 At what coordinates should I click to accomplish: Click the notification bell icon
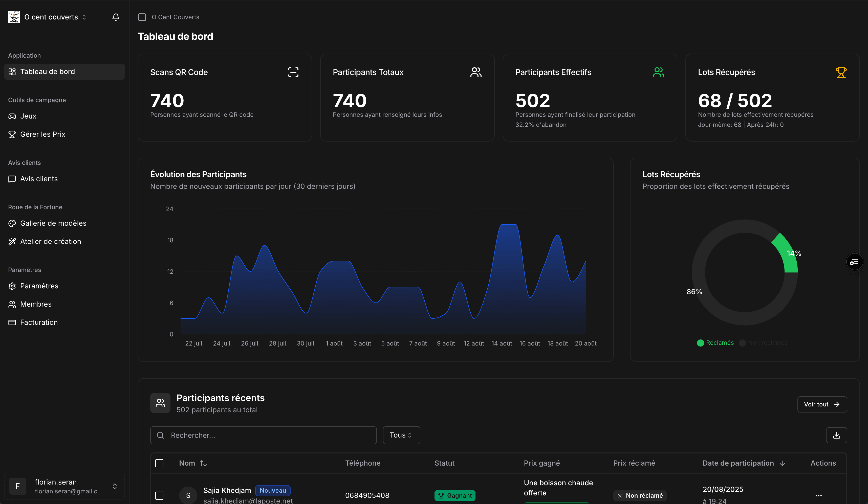coord(116,17)
